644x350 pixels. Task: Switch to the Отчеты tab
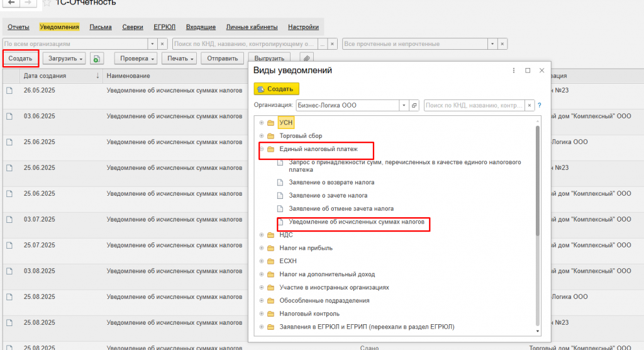tap(18, 26)
